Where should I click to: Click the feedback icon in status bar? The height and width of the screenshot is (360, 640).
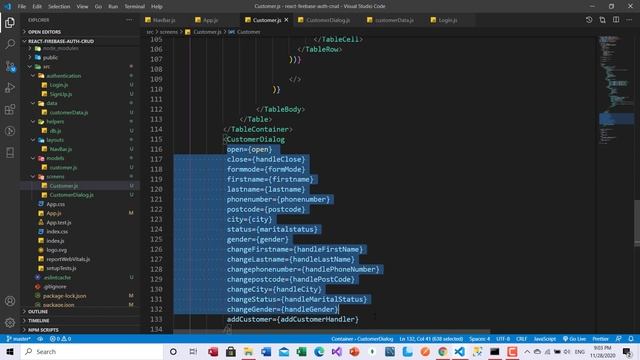(x=619, y=339)
